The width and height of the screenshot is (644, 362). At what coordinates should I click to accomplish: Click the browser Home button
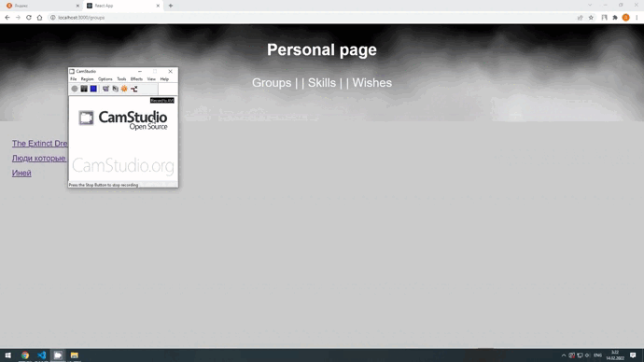[x=39, y=18]
